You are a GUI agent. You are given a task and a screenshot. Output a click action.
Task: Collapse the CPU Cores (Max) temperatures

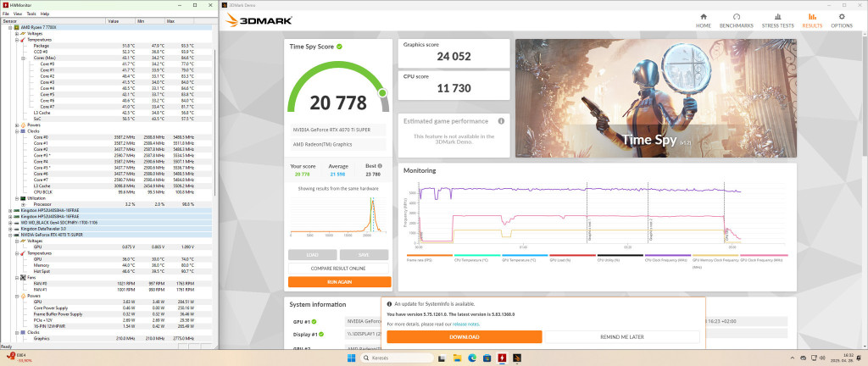22,58
